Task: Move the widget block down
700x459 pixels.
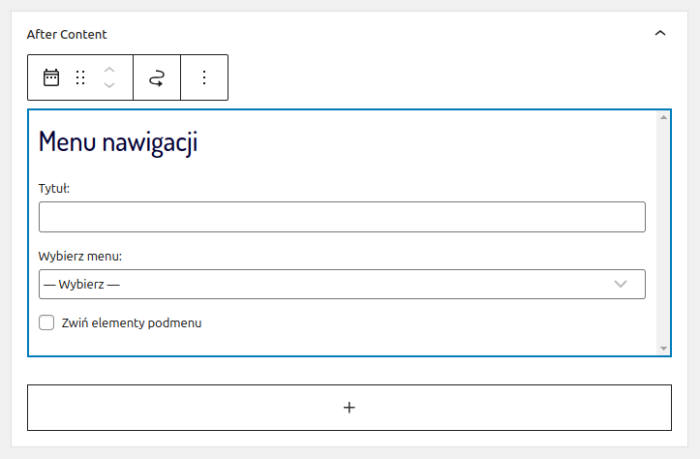Action: (110, 86)
